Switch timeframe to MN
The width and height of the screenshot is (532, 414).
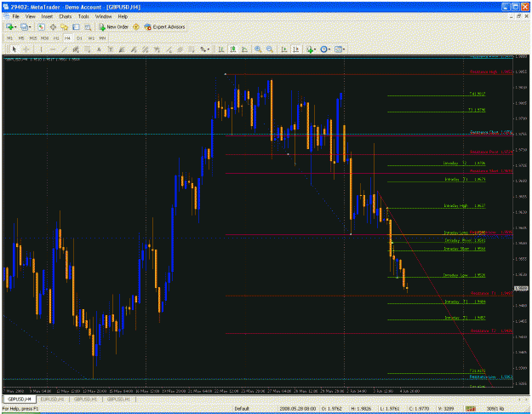[x=102, y=38]
